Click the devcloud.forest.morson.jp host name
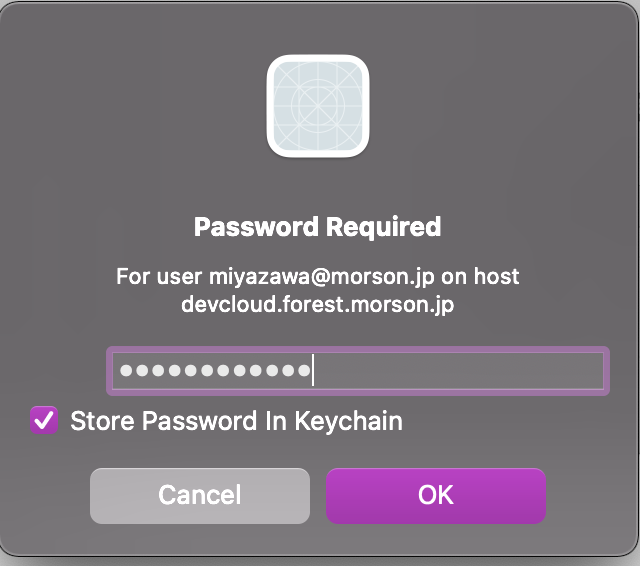 317,304
